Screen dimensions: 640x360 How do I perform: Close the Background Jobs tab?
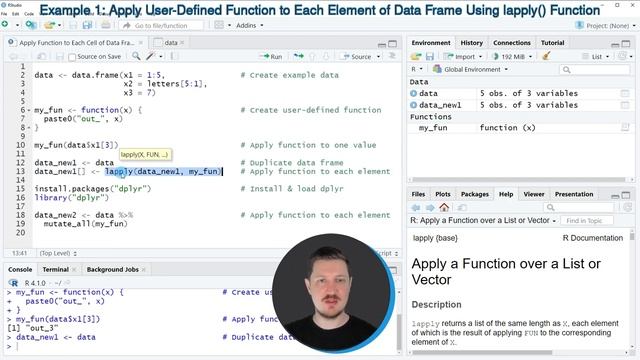coord(144,269)
